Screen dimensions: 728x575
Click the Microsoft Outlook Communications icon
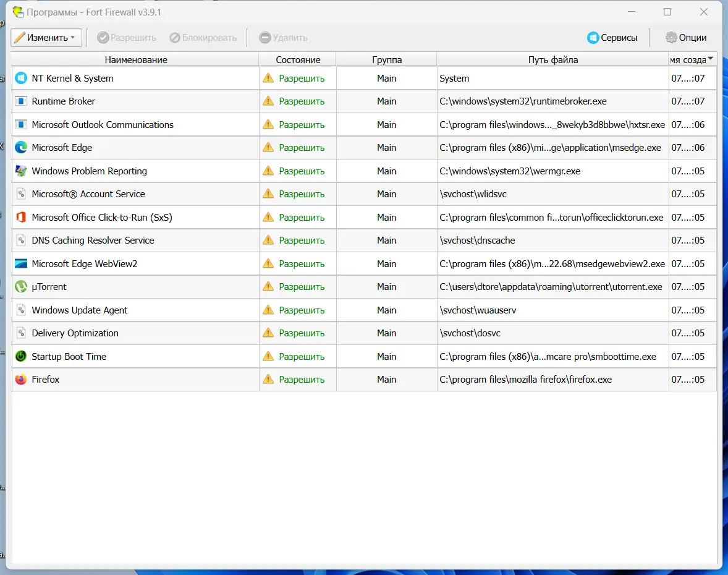[21, 124]
